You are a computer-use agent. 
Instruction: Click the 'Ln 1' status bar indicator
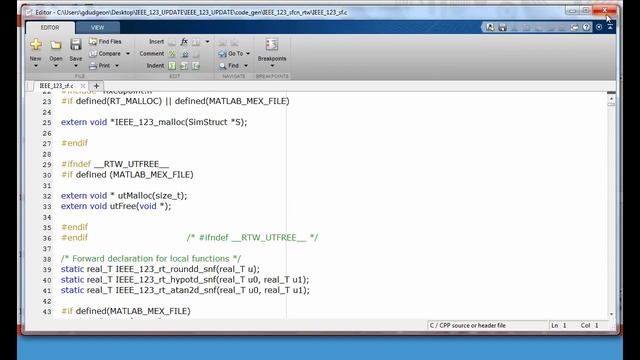point(559,325)
